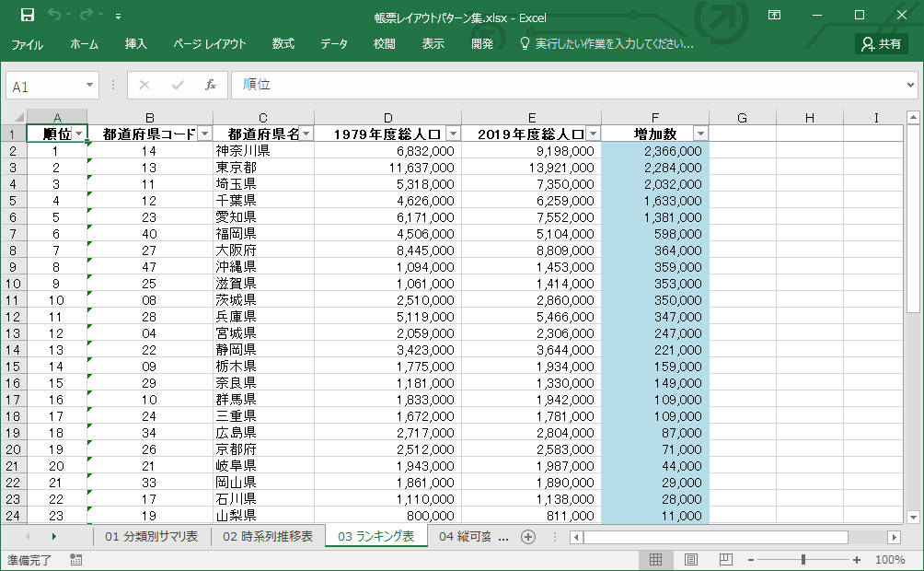924x571 pixels.
Task: Switch to Page Layout view icon
Action: coord(690,560)
